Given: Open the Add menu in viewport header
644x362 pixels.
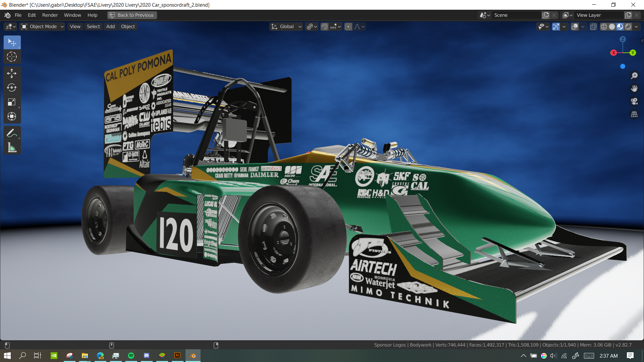Looking at the screenshot, I should 110,27.
